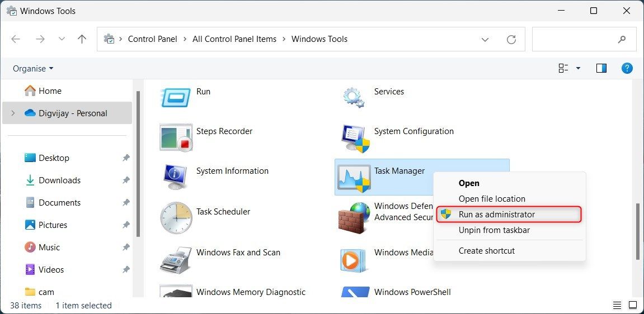644x314 pixels.
Task: Open the Services gear icon
Action: (x=354, y=98)
